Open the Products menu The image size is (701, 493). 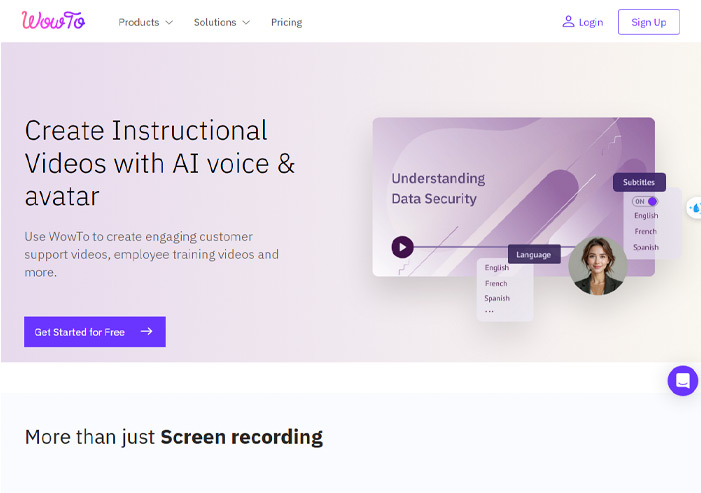tap(139, 22)
